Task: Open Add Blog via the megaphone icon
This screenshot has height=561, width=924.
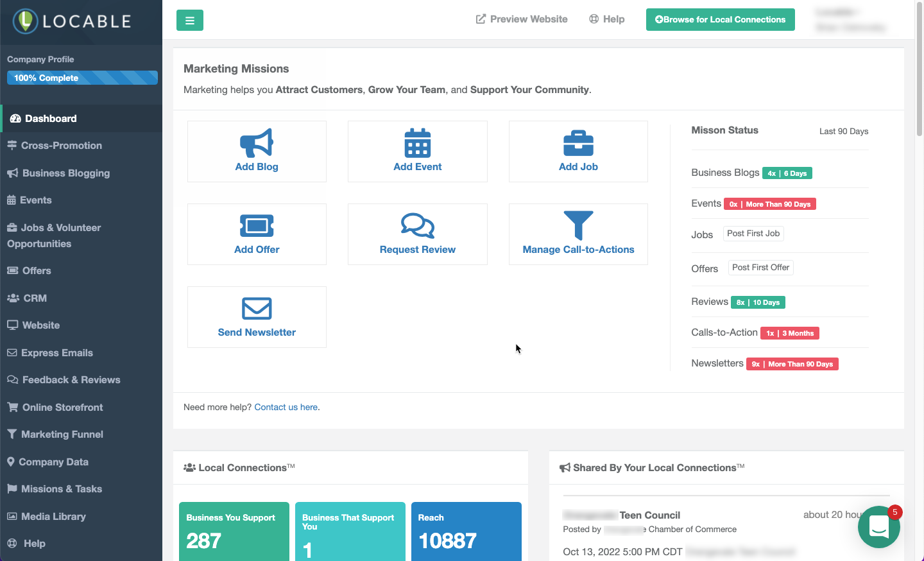Action: 257,141
